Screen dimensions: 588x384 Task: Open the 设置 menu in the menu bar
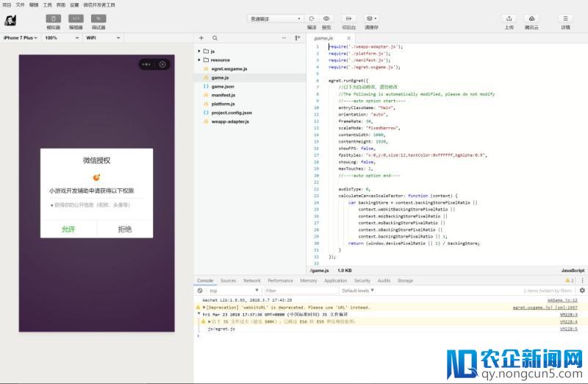(x=74, y=5)
